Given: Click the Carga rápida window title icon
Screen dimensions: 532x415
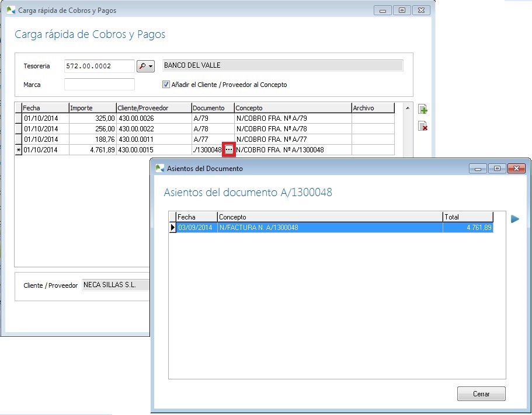Looking at the screenshot, I should coord(11,11).
